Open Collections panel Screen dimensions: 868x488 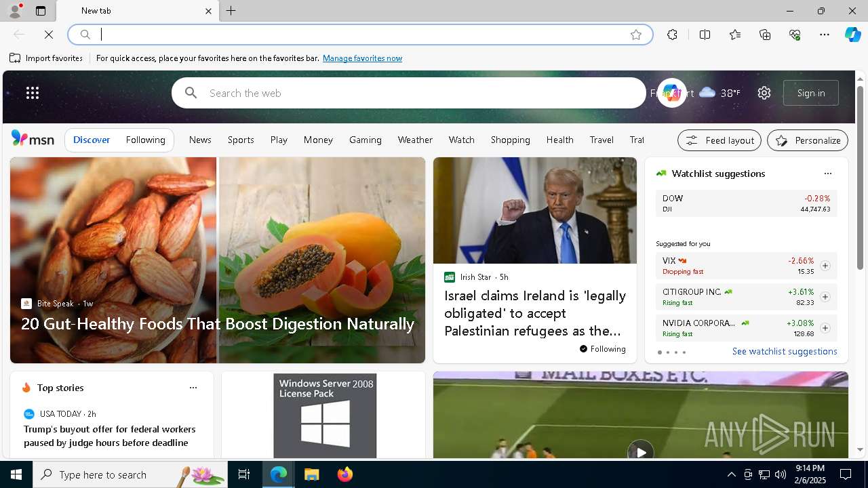pos(765,35)
